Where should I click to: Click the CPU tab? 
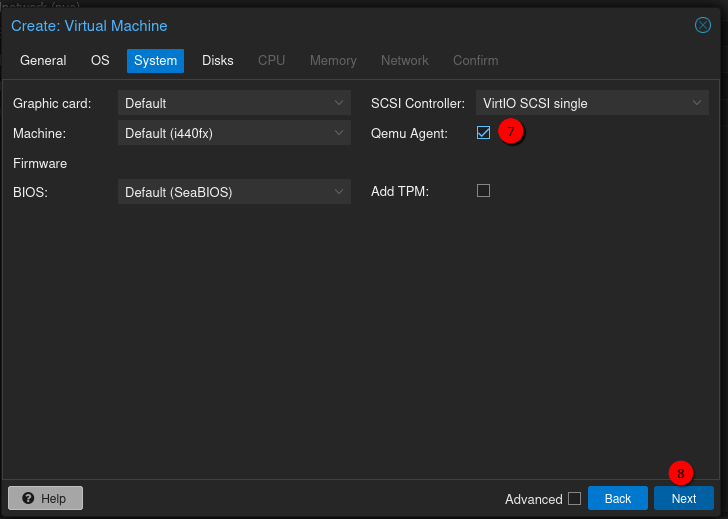coord(271,61)
